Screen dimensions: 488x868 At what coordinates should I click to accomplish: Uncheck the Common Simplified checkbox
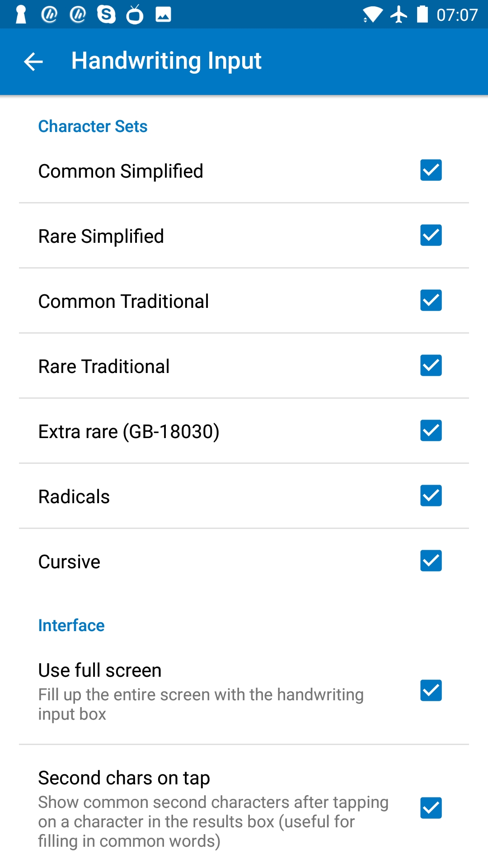coord(431,170)
